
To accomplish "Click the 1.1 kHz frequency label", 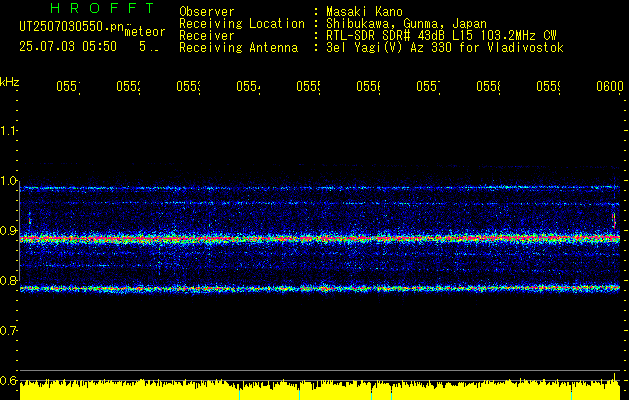I will (x=8, y=131).
